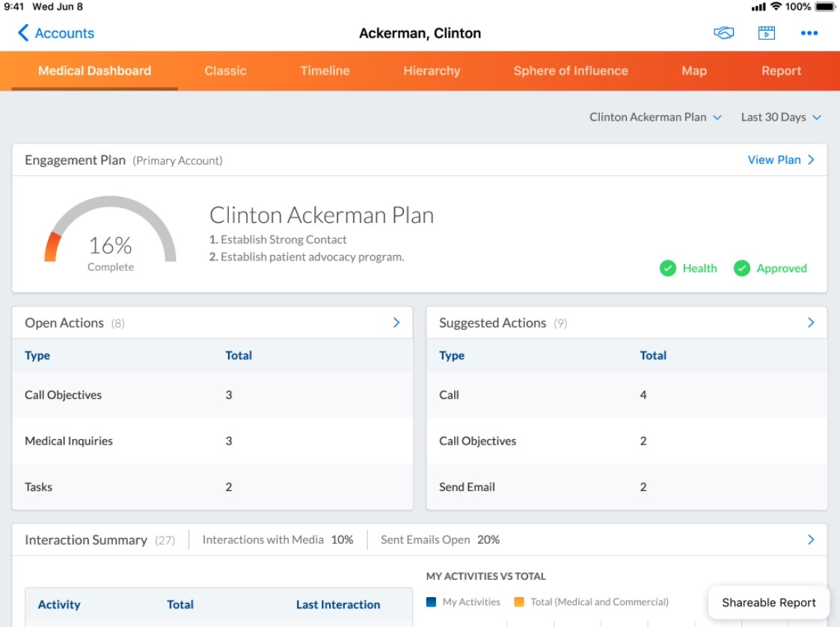Tap the back chevron beside Accounts
This screenshot has height=627, width=840.
click(x=23, y=33)
